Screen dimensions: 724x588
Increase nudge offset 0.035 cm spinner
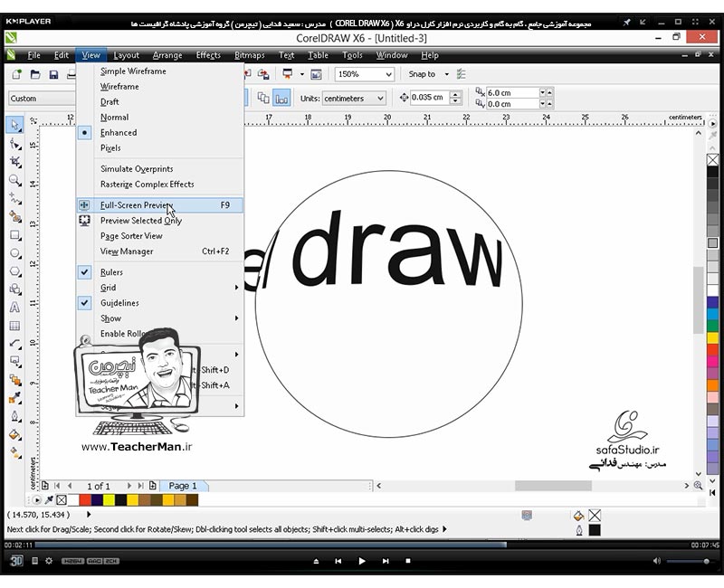(456, 94)
